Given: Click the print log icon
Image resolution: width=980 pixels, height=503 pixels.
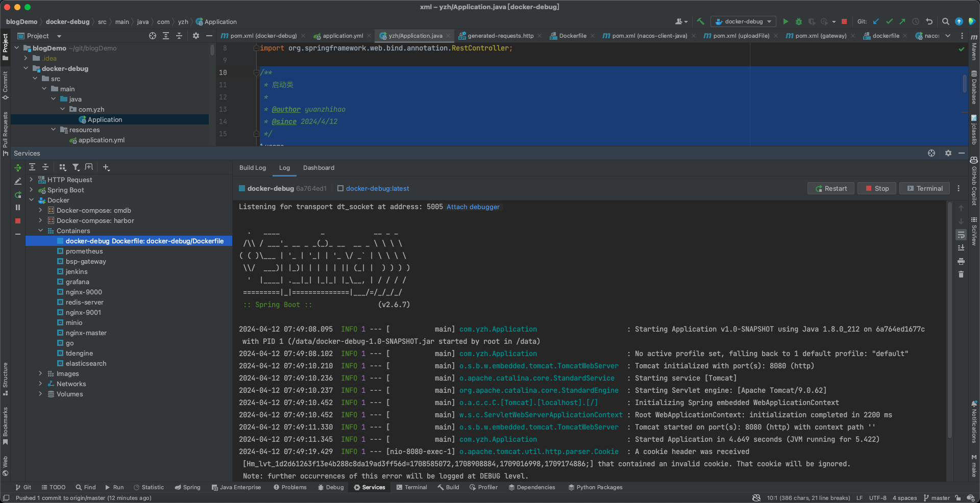Looking at the screenshot, I should [x=961, y=261].
